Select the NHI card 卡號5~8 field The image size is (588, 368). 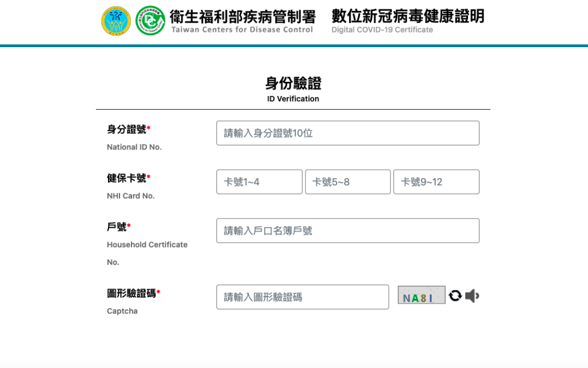(x=347, y=182)
